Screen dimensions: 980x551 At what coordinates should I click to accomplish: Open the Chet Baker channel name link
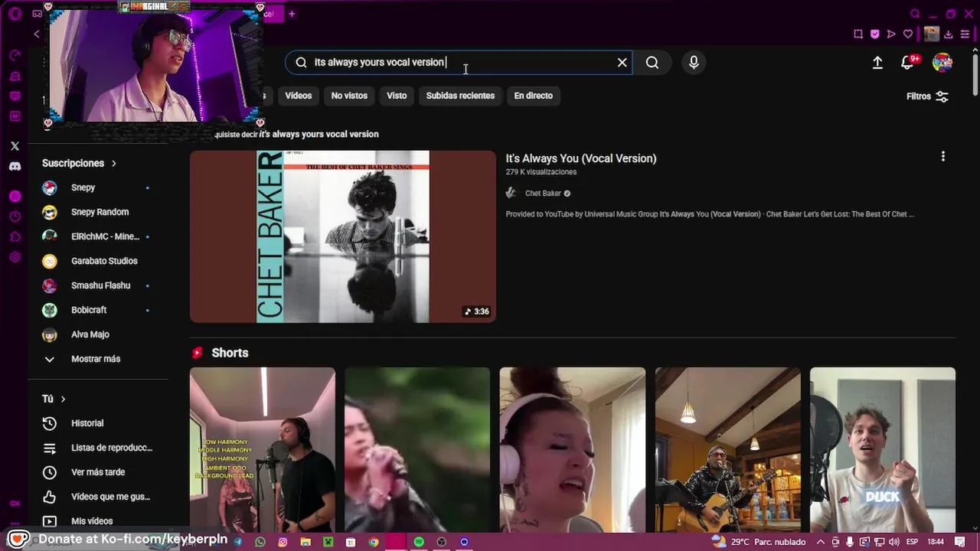(543, 194)
